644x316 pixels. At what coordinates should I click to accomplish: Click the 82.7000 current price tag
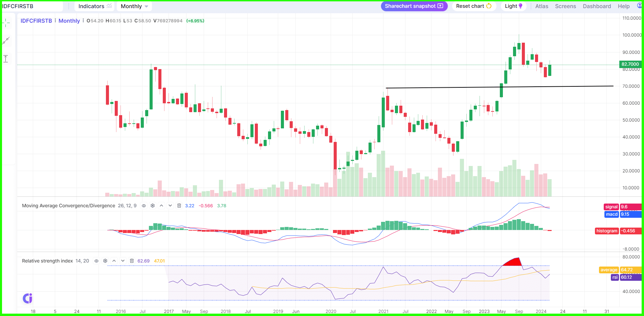point(630,64)
